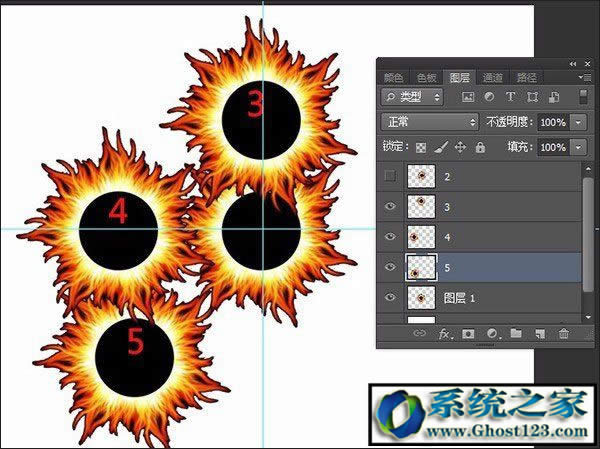Select 图层 1 thumbnail

[421, 297]
